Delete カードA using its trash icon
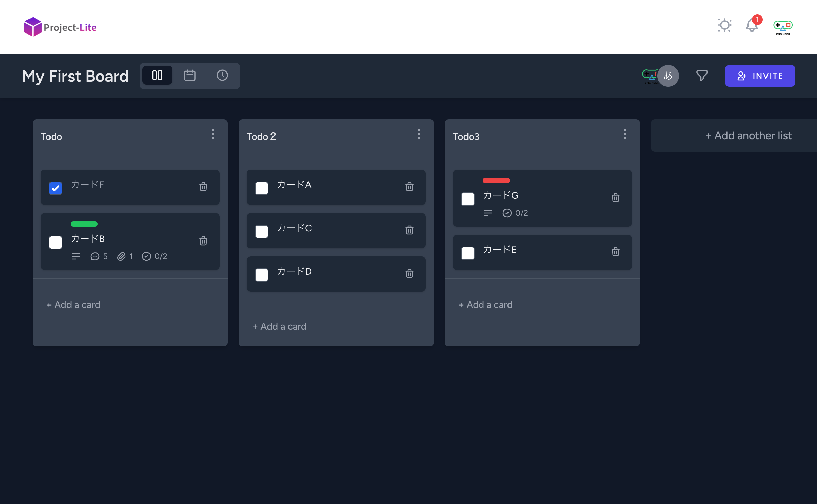The image size is (817, 504). [x=409, y=187]
